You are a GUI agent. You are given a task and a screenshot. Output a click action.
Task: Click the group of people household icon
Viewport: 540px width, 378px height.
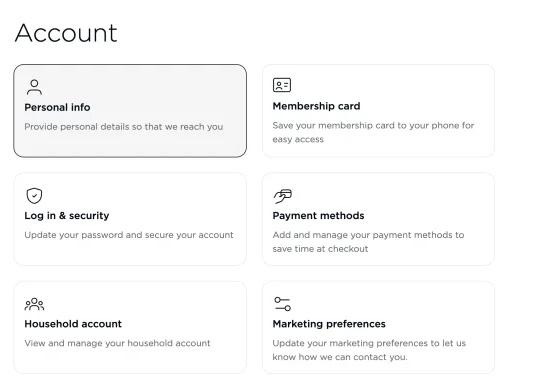[x=34, y=304]
